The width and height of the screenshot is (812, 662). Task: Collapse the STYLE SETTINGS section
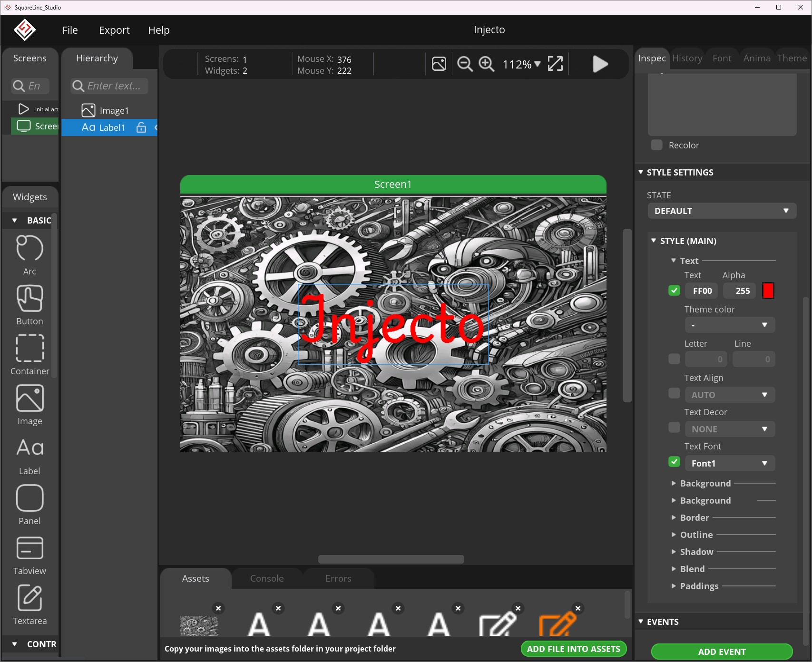point(641,172)
